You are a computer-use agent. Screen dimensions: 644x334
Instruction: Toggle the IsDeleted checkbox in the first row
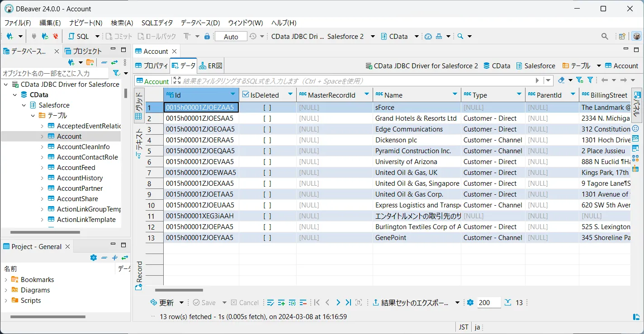[x=266, y=107]
